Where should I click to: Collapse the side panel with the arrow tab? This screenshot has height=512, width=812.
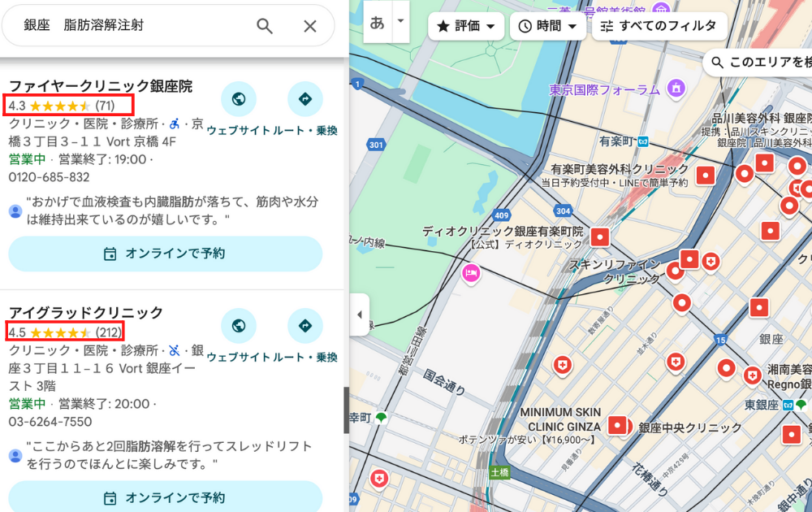[360, 315]
